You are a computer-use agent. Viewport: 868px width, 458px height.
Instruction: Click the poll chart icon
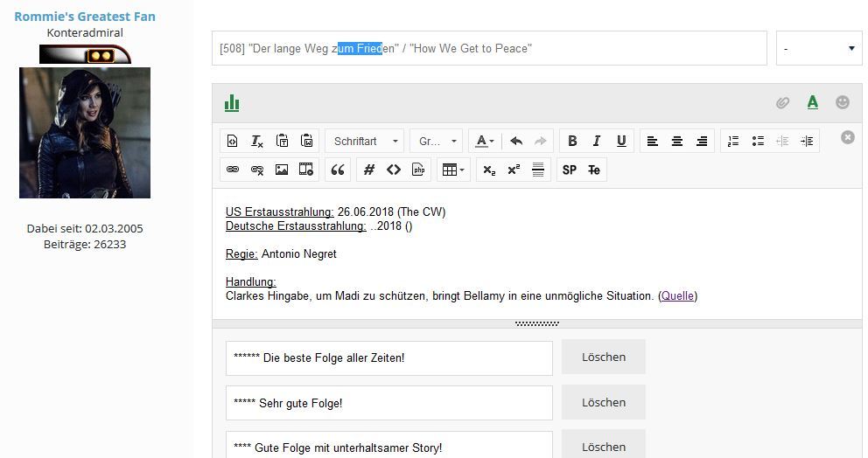pos(232,103)
